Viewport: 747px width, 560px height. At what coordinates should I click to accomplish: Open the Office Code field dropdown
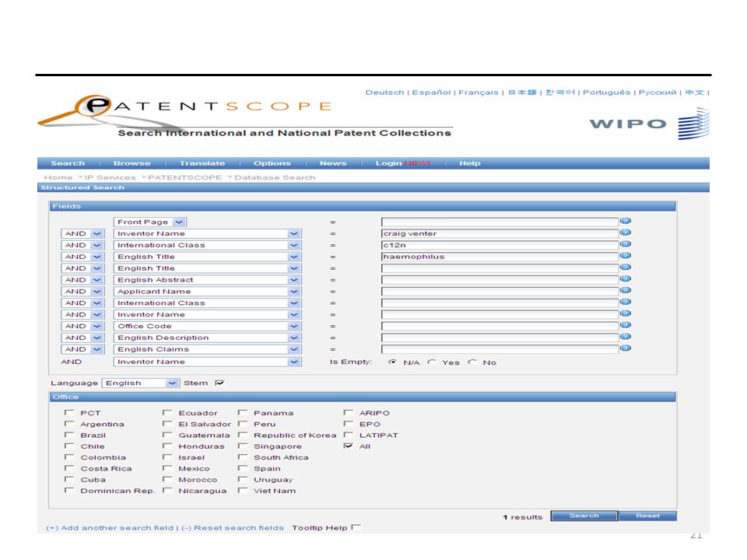coord(207,326)
